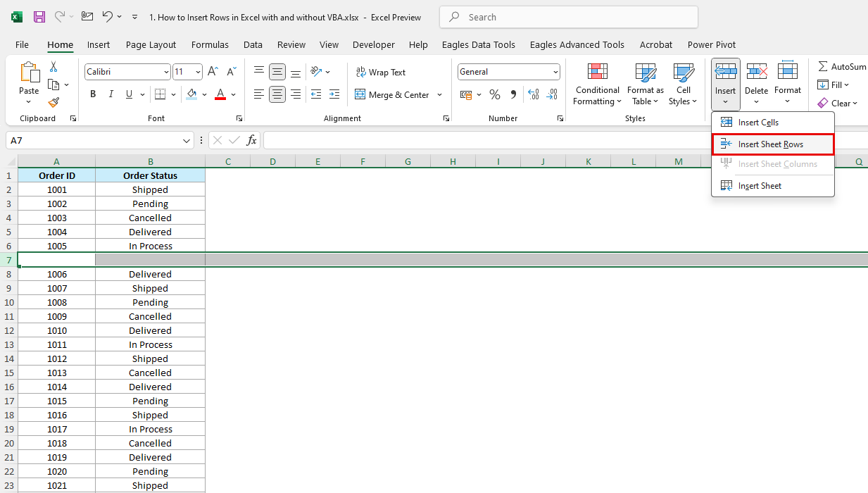This screenshot has width=868, height=493.
Task: Switch to the Formulas tab
Action: (x=210, y=44)
